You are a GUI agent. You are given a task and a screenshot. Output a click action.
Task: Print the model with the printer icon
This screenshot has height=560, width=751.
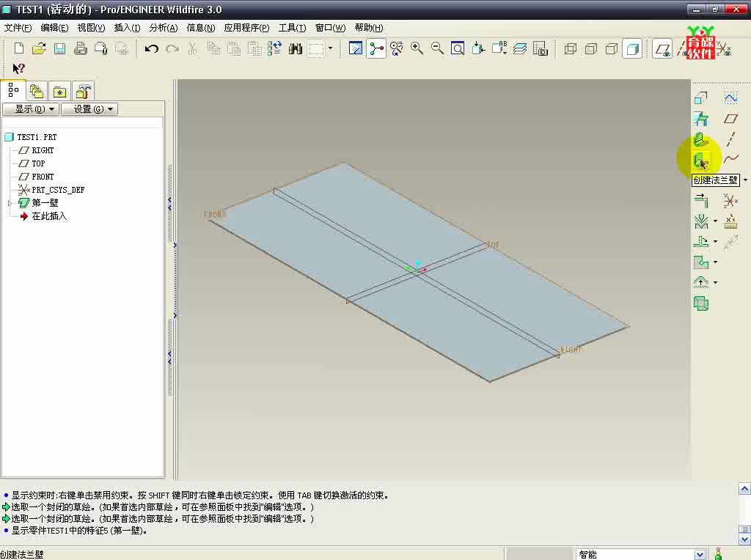point(81,48)
